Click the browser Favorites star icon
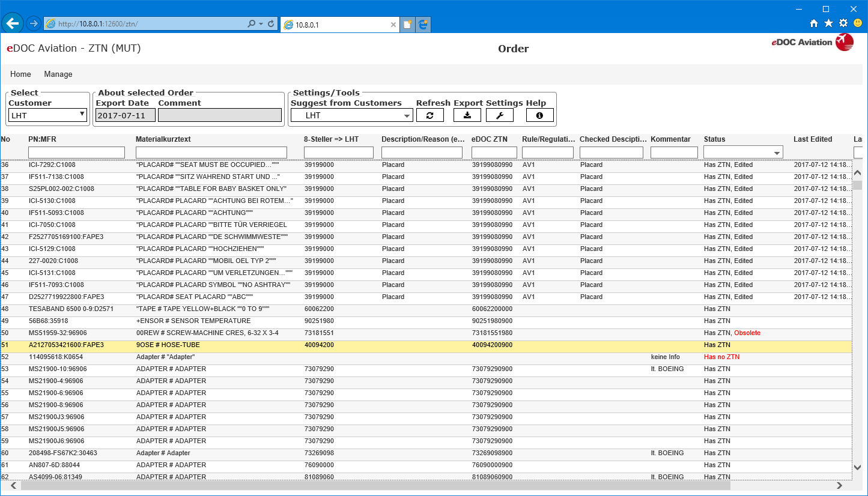Image resolution: width=868 pixels, height=496 pixels. coord(828,23)
